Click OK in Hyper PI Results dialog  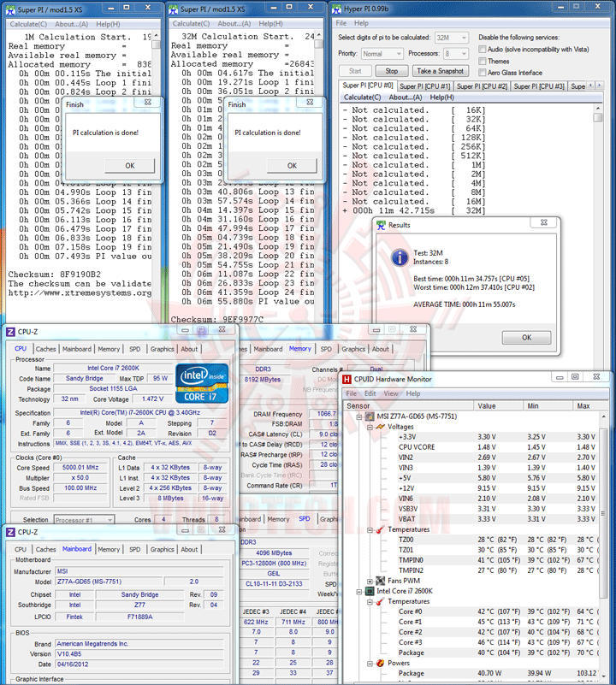coord(526,337)
